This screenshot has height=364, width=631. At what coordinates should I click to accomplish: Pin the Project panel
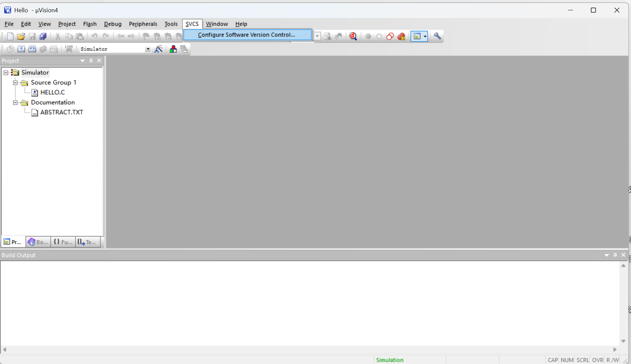click(x=91, y=61)
